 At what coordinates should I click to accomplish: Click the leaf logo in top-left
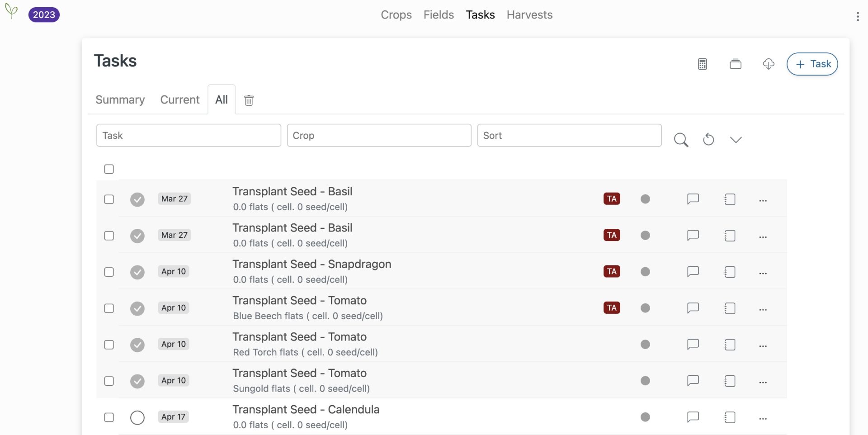(x=11, y=11)
